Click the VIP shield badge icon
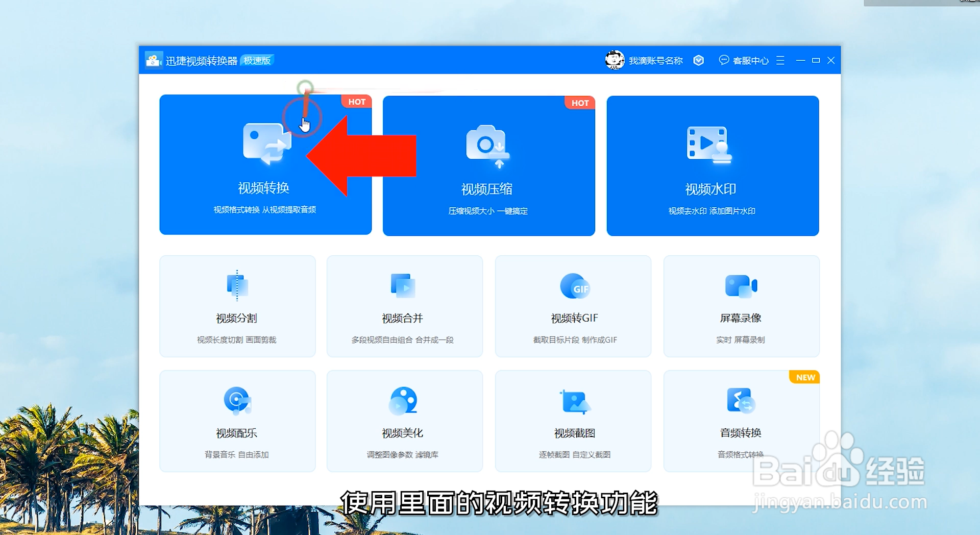This screenshot has height=535, width=980. click(699, 60)
